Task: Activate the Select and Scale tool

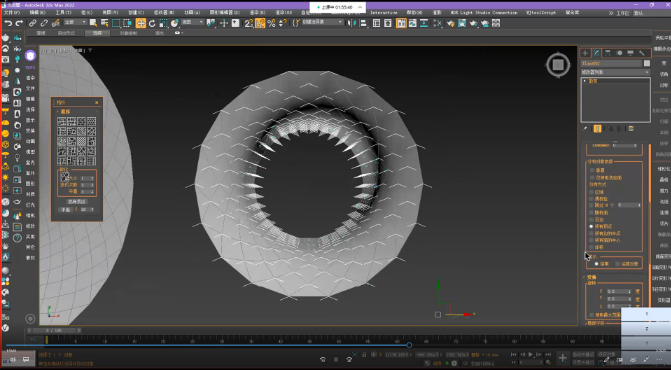Action: tap(163, 23)
